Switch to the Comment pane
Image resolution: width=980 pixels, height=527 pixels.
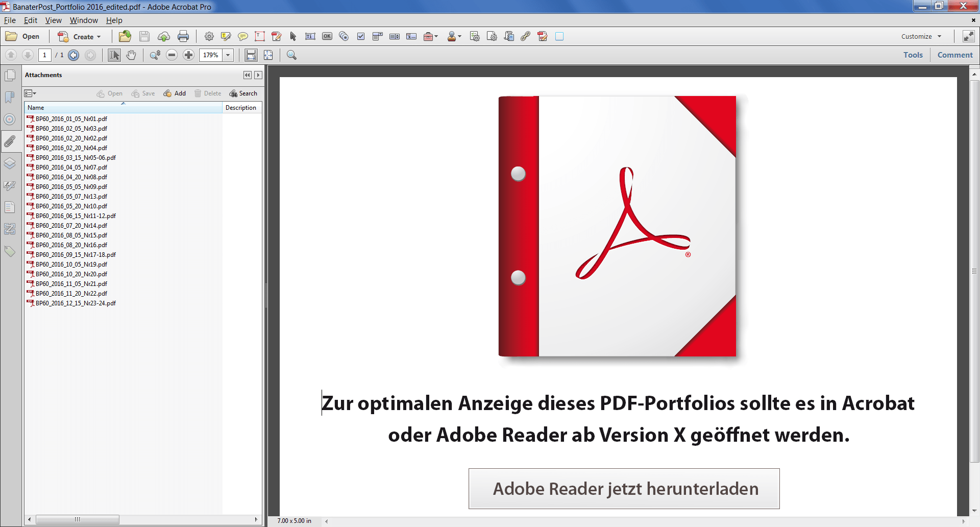point(954,55)
